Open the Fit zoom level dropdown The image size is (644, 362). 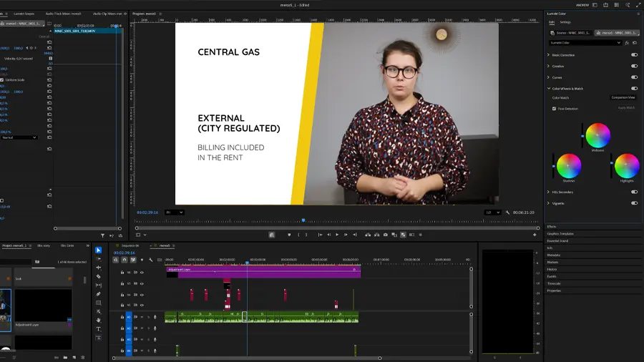tap(174, 212)
